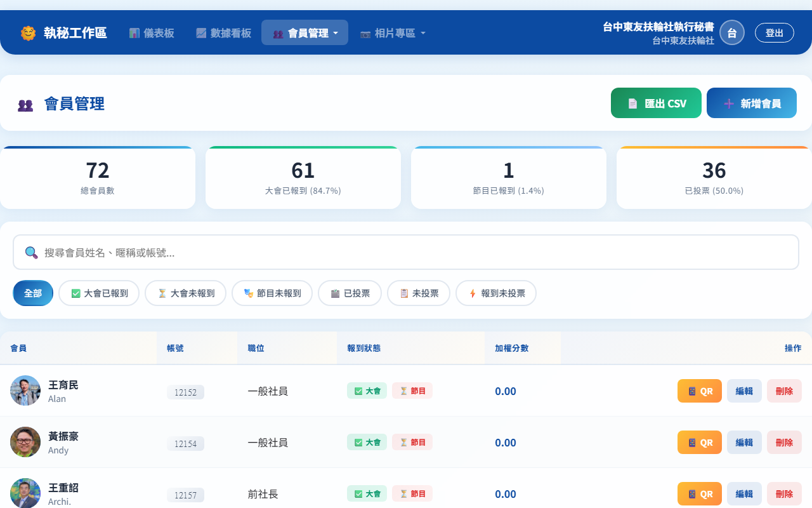Click the 大會 checked-in badge for 王育民
This screenshot has width=812, height=508.
click(367, 391)
